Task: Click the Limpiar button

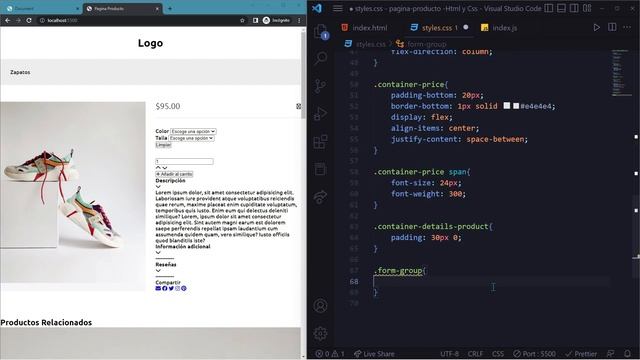Action: point(163,145)
